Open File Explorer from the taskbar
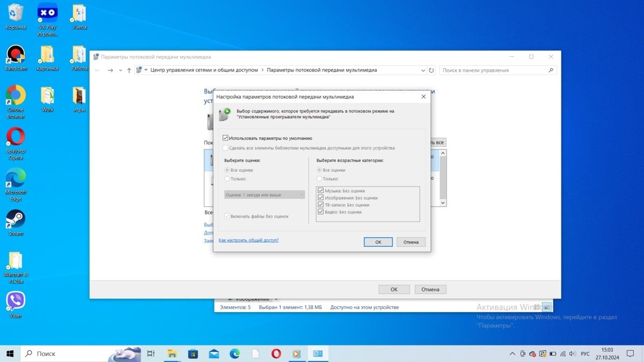 (172, 353)
